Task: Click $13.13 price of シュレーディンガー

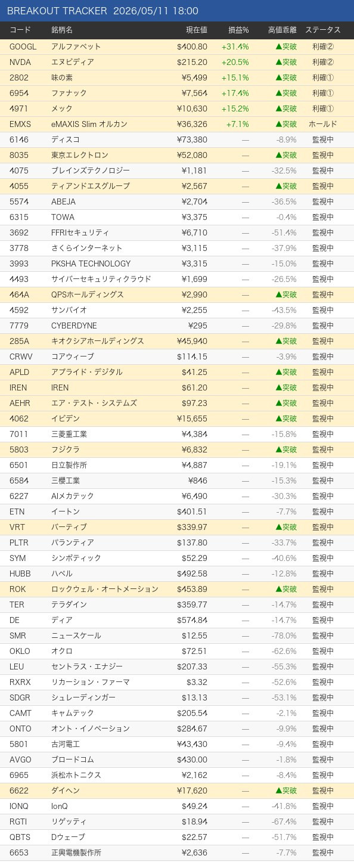Action: 194,697
